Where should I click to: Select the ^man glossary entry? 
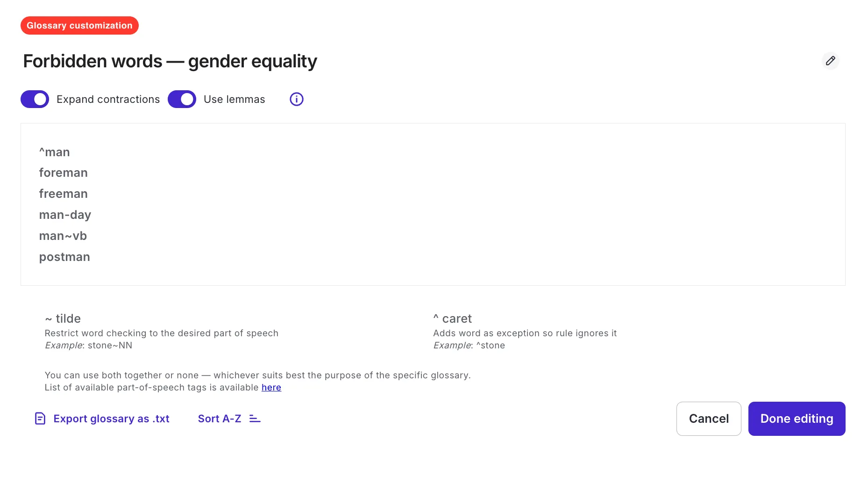(55, 152)
